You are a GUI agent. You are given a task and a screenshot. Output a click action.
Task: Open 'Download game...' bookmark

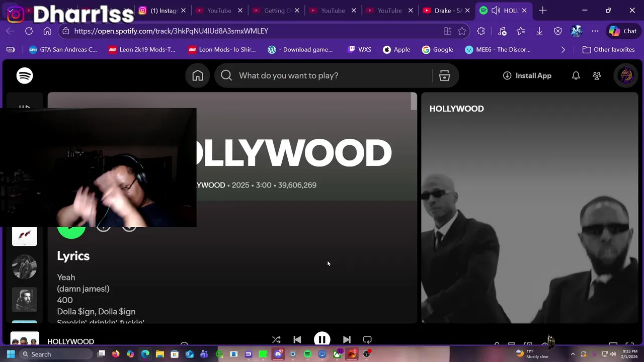tap(300, 50)
